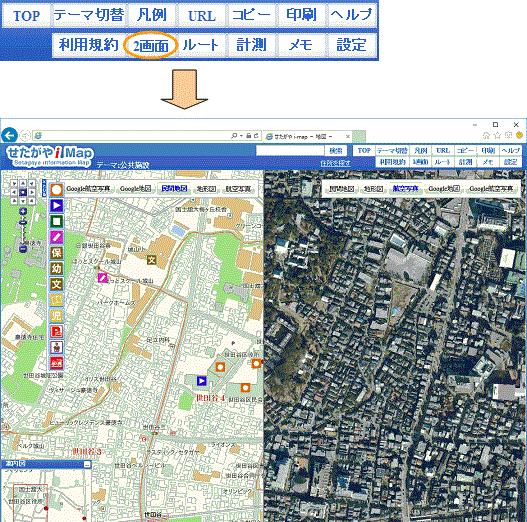
Task: Click the 検索 search button in map header
Action: point(335,150)
